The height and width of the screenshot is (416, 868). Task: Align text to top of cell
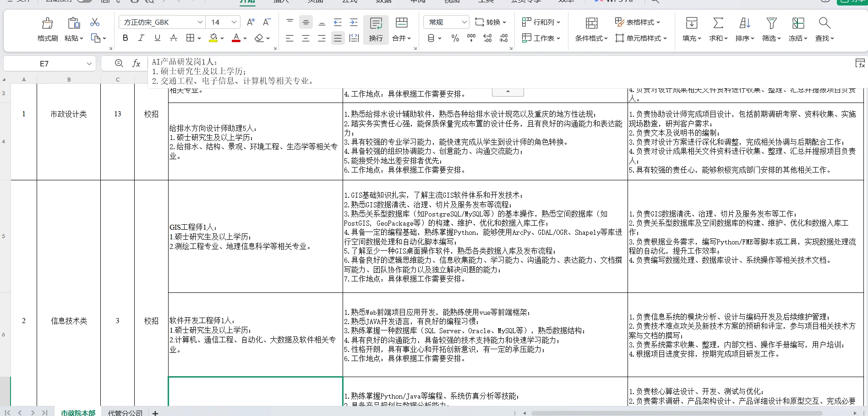[x=290, y=22]
